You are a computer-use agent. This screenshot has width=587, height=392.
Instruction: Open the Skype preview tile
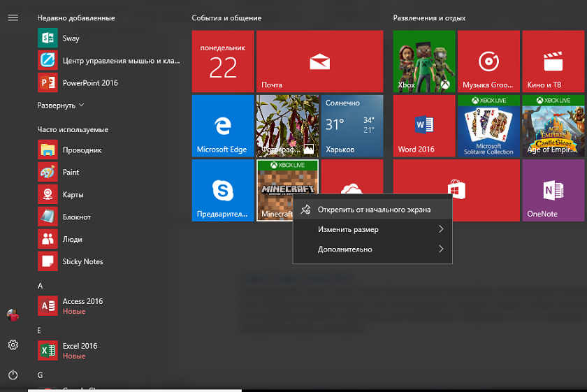pyautogui.click(x=223, y=190)
